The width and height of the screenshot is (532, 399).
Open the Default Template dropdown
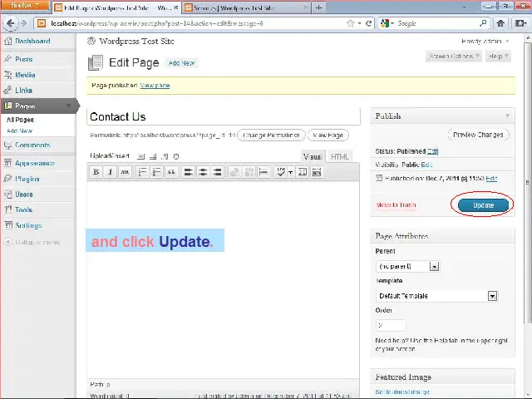tap(436, 296)
